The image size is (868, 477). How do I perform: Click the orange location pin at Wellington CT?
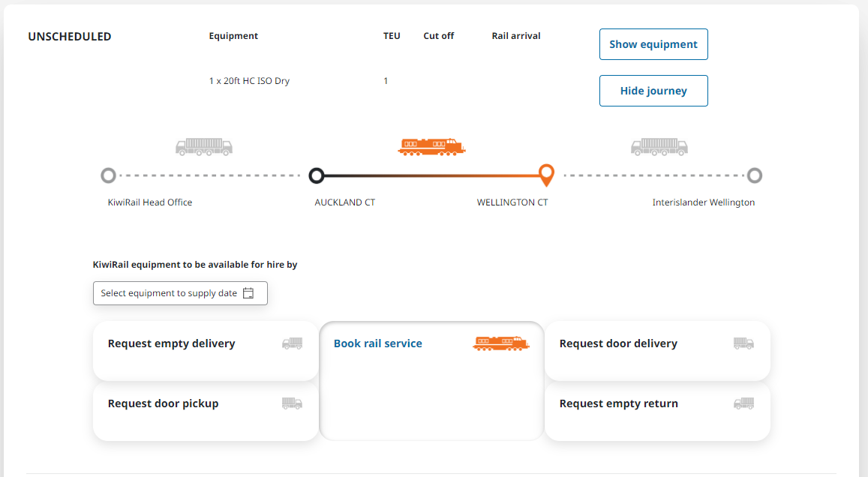547,174
